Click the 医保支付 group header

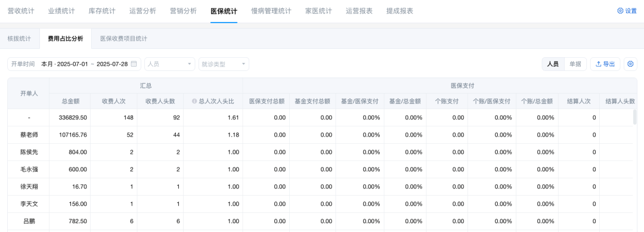463,85
